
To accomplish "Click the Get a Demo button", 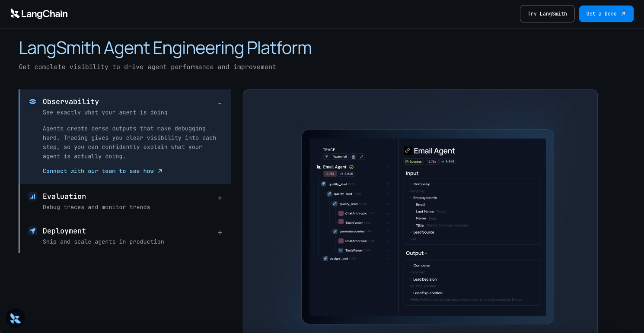I will [x=606, y=13].
